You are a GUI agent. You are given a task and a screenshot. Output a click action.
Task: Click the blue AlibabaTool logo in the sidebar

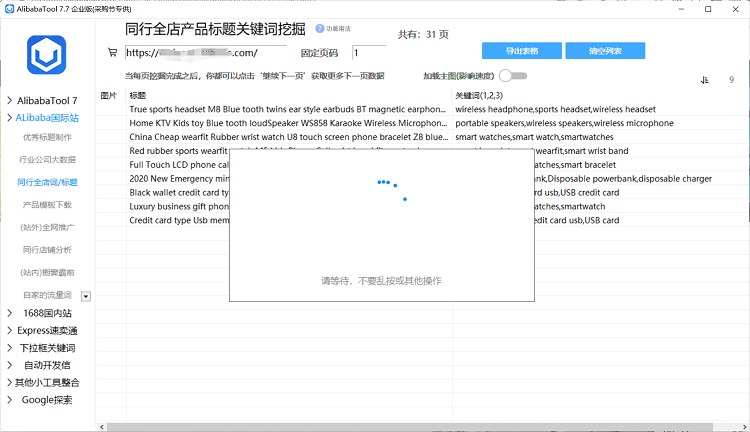pos(46,55)
